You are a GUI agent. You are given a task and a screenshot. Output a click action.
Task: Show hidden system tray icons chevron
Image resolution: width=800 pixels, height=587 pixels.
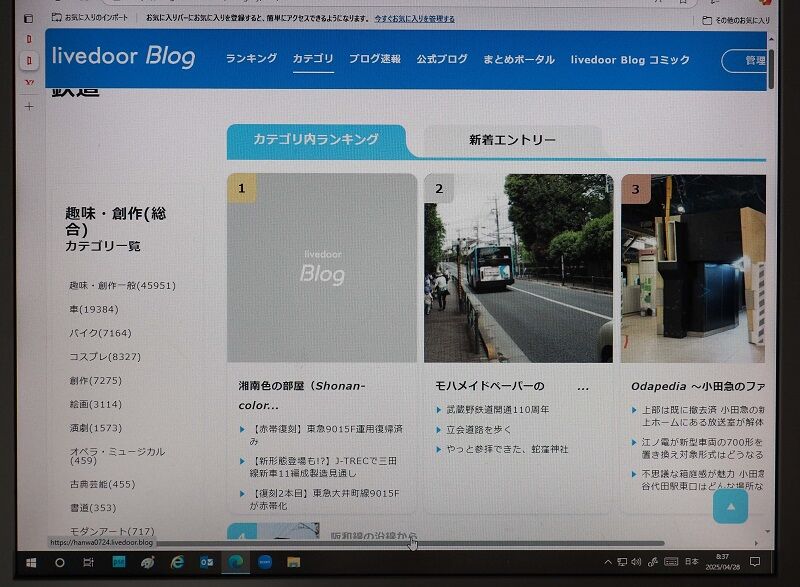(608, 562)
